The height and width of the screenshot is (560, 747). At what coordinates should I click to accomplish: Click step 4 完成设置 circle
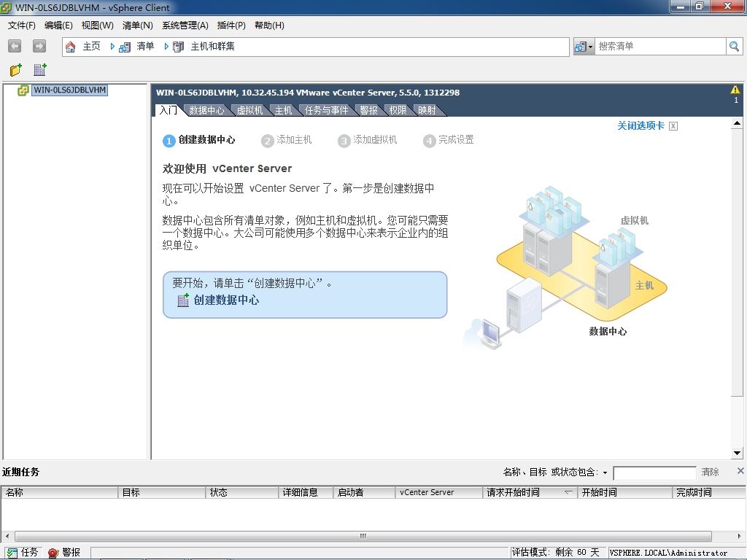pyautogui.click(x=429, y=141)
